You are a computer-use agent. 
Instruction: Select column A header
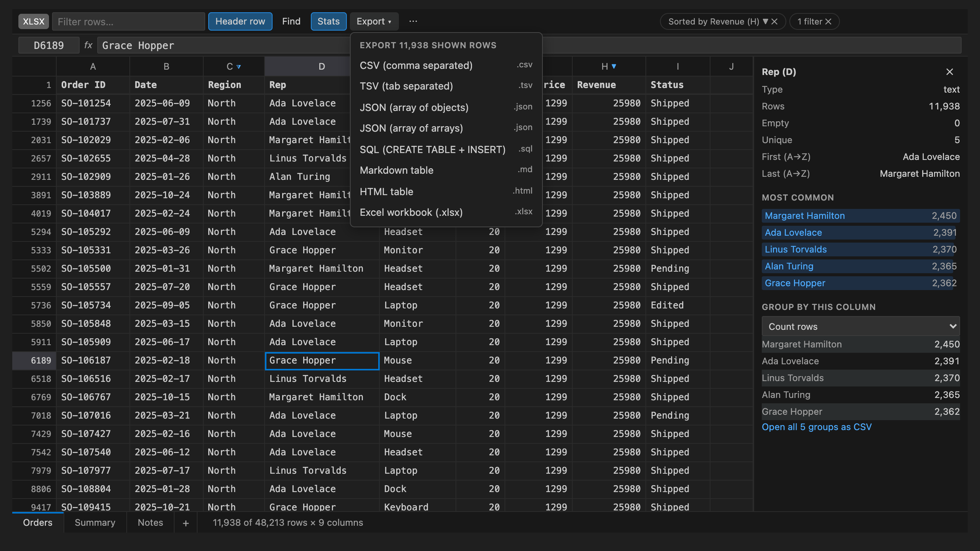click(93, 67)
